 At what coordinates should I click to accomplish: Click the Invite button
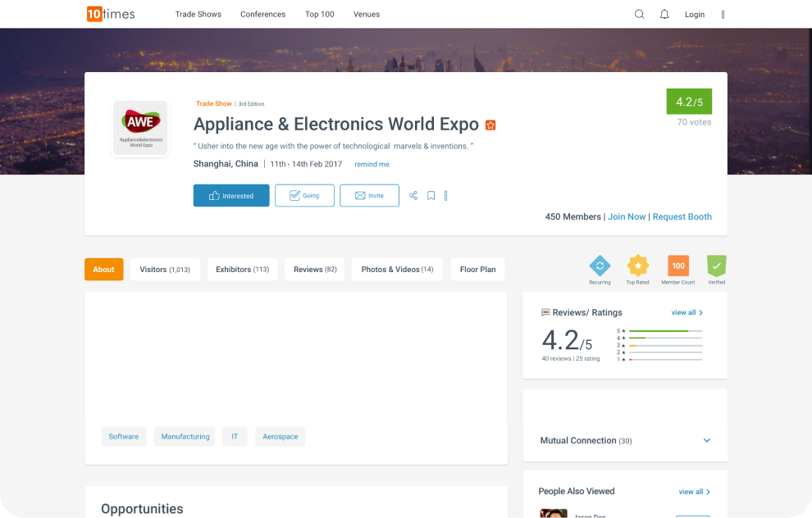370,196
